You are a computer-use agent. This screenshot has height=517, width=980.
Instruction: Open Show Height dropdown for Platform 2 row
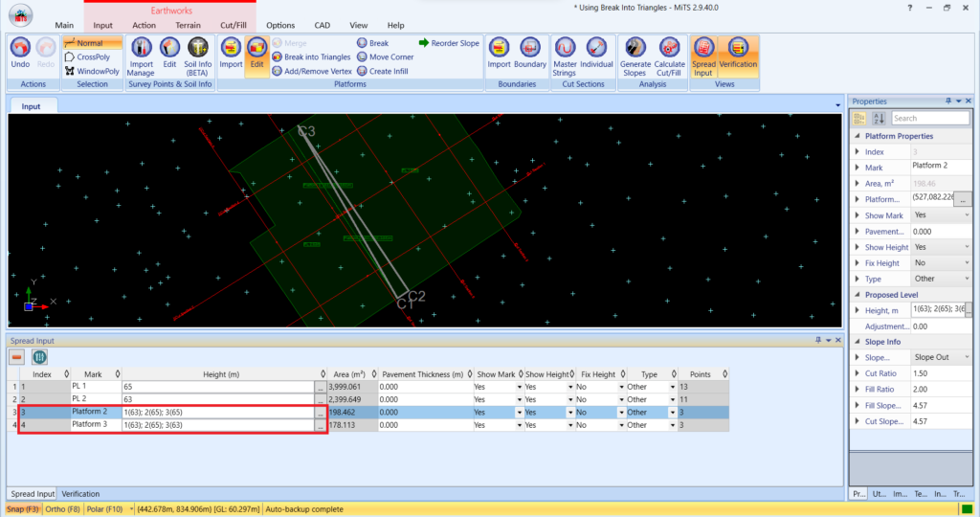(x=570, y=412)
